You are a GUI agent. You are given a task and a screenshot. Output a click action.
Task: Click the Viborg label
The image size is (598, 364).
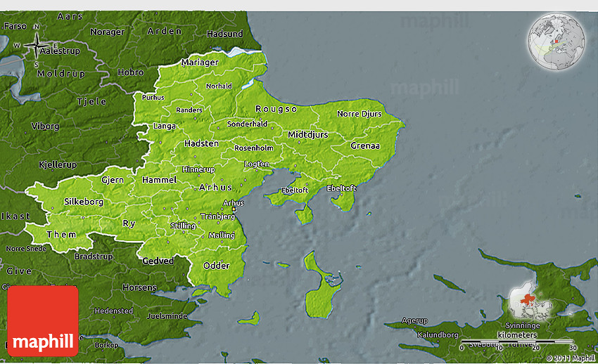[x=46, y=126]
